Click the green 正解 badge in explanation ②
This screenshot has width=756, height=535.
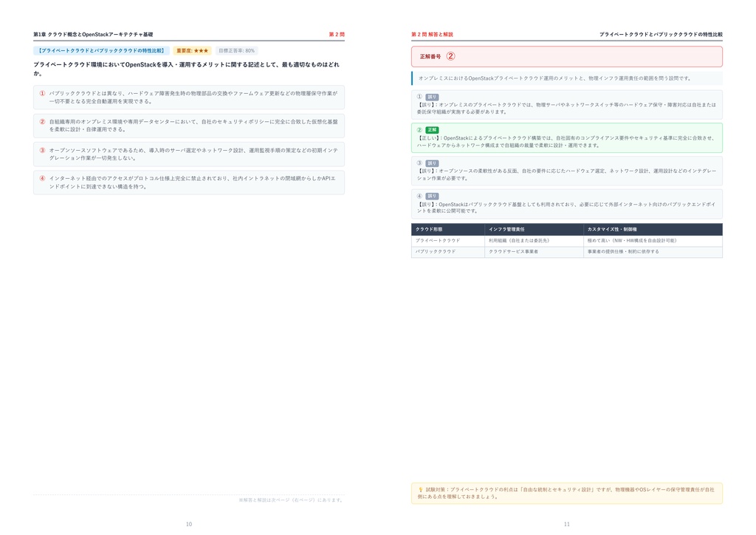coord(432,130)
